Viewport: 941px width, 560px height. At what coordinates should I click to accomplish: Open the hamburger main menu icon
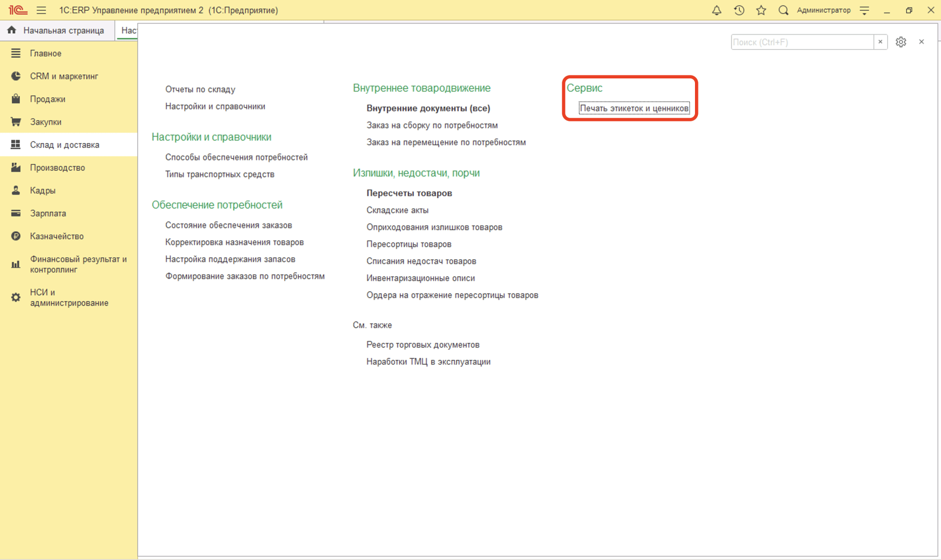pos(41,10)
